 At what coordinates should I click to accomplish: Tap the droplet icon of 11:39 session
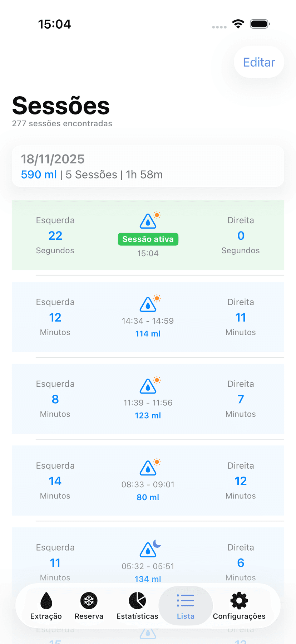[148, 386]
